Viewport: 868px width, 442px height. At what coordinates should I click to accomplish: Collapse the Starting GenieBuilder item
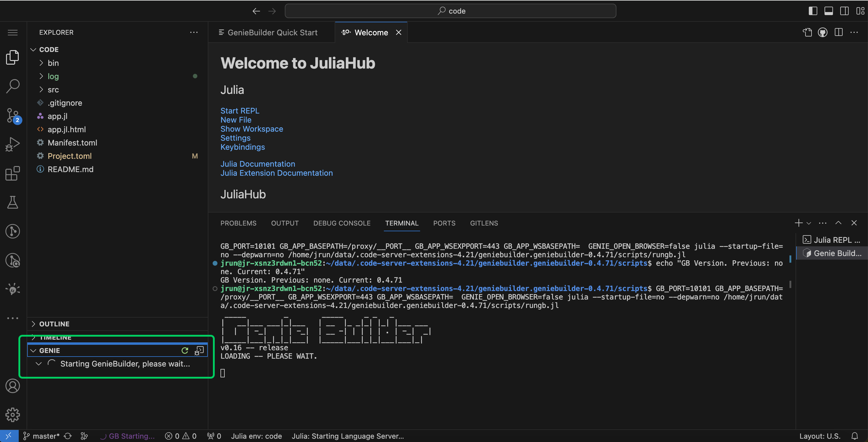click(x=38, y=364)
